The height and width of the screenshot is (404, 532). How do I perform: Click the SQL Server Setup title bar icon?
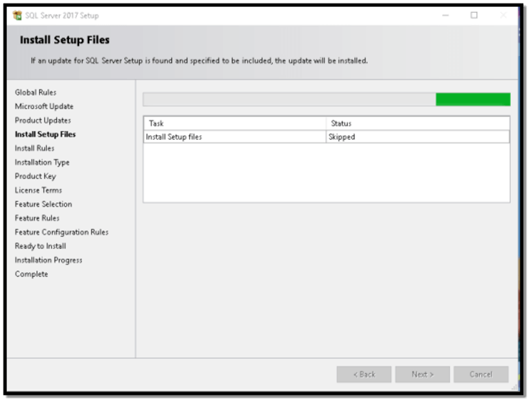tap(17, 16)
